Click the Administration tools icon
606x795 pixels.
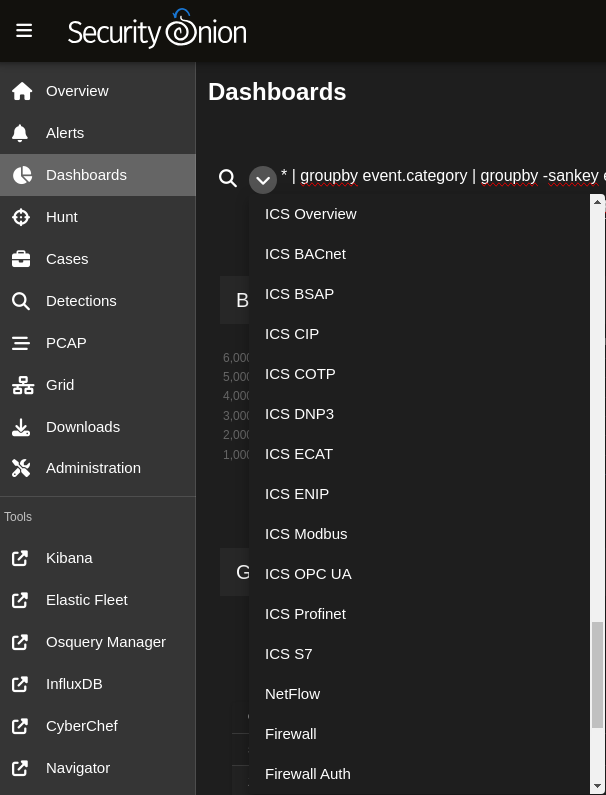pyautogui.click(x=21, y=468)
